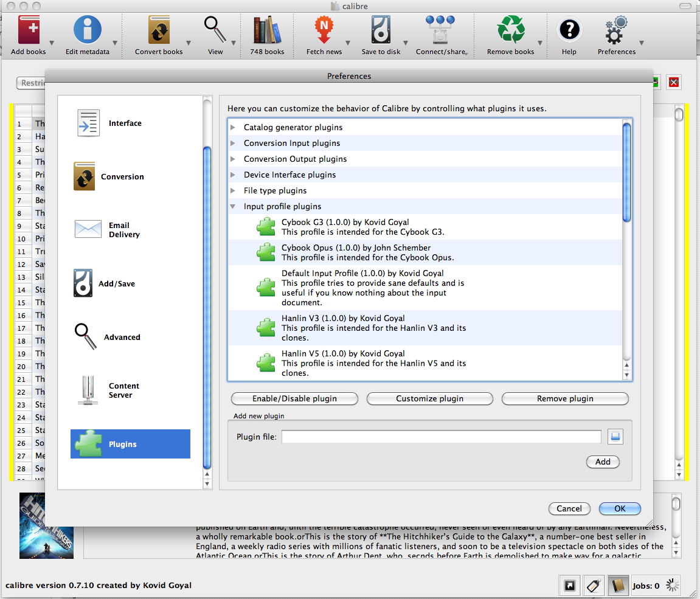Open the Connect/share toolbar icon
700x599 pixels.
[x=440, y=29]
